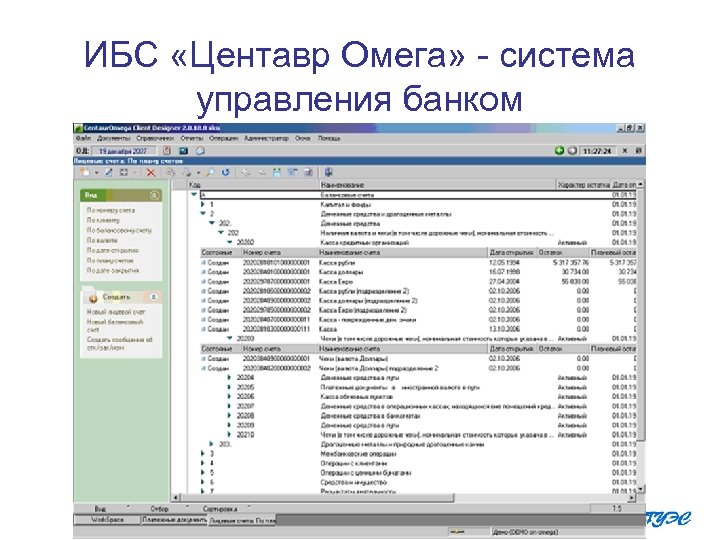Click Новый лицевой счет link

click(x=116, y=312)
